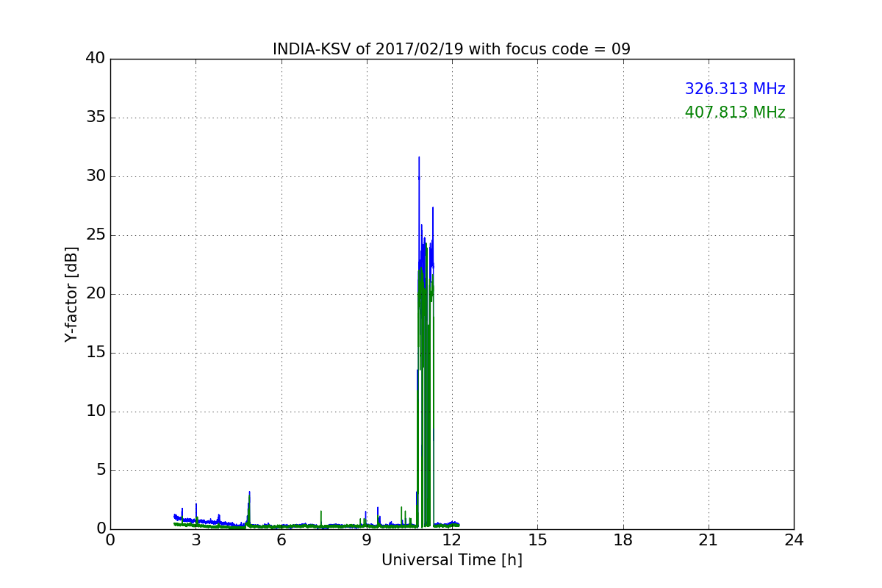Click the x-axis tick label 18
This screenshot has width=882, height=588.
pos(623,540)
